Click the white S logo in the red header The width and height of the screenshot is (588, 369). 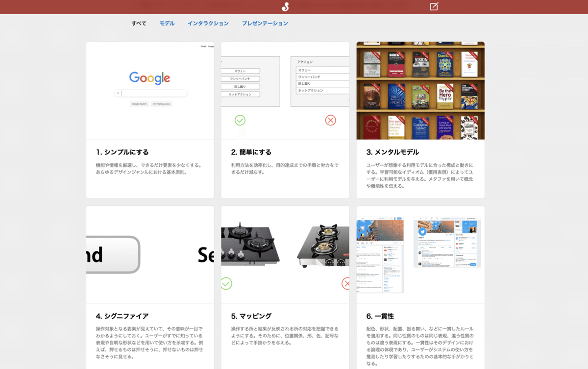[285, 7]
